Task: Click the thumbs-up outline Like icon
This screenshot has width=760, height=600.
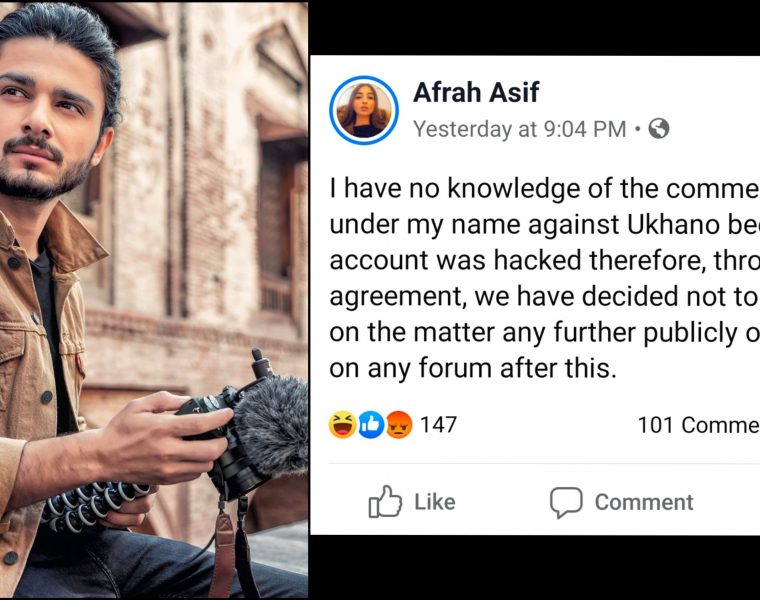Action: point(385,502)
